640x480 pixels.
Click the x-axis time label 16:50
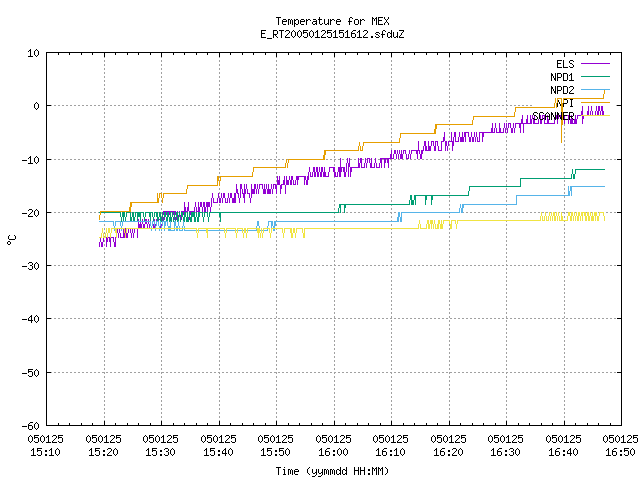tap(621, 452)
